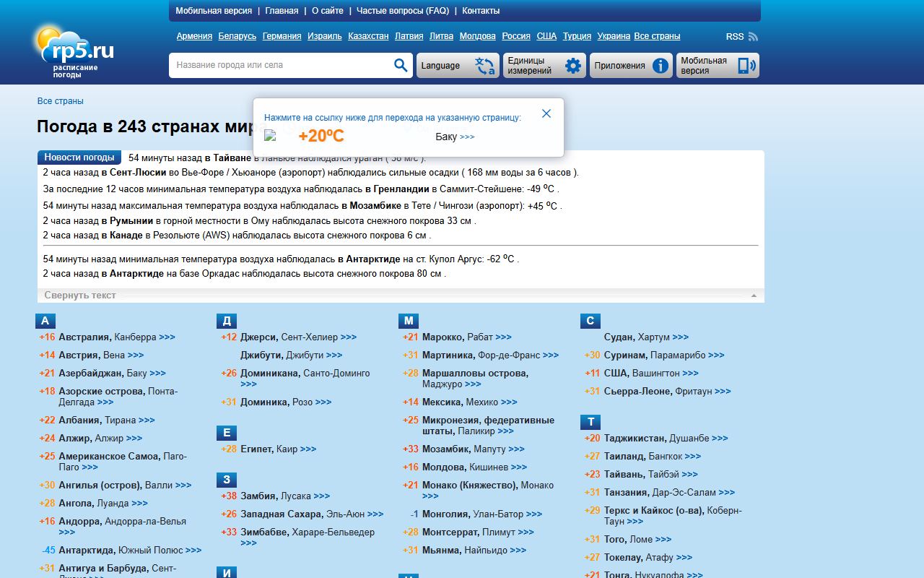Open Частые вопросы (FAQ) page
924x578 pixels.
403,11
